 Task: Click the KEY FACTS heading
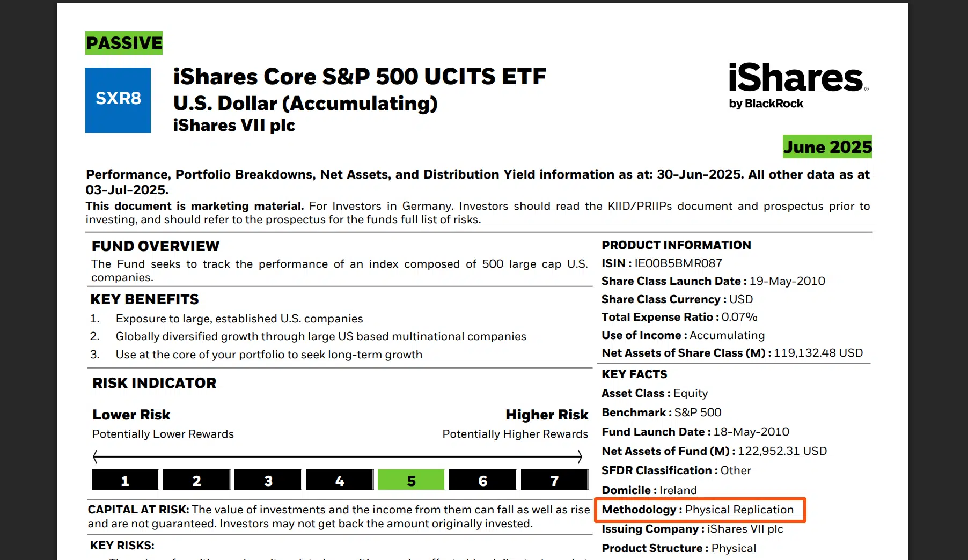pyautogui.click(x=634, y=374)
